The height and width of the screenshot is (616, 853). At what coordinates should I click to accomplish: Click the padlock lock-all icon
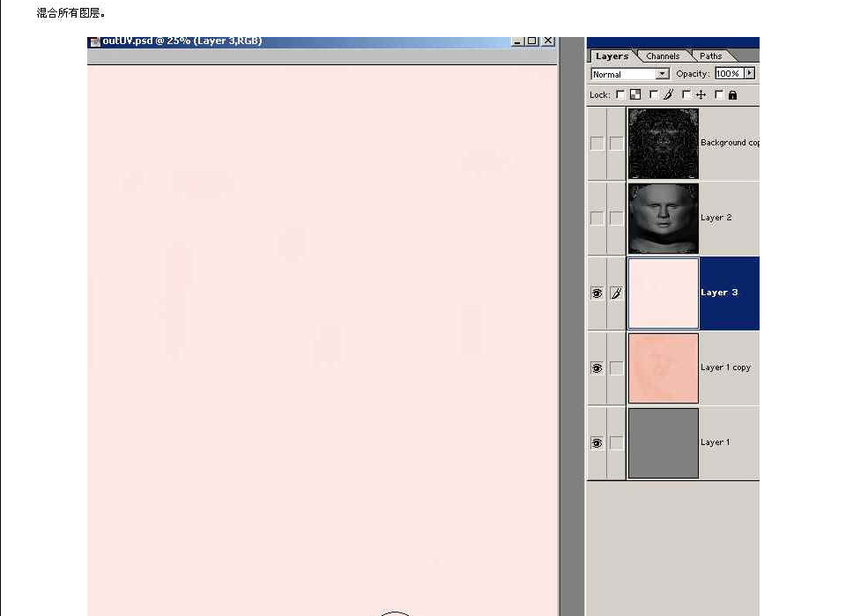733,94
